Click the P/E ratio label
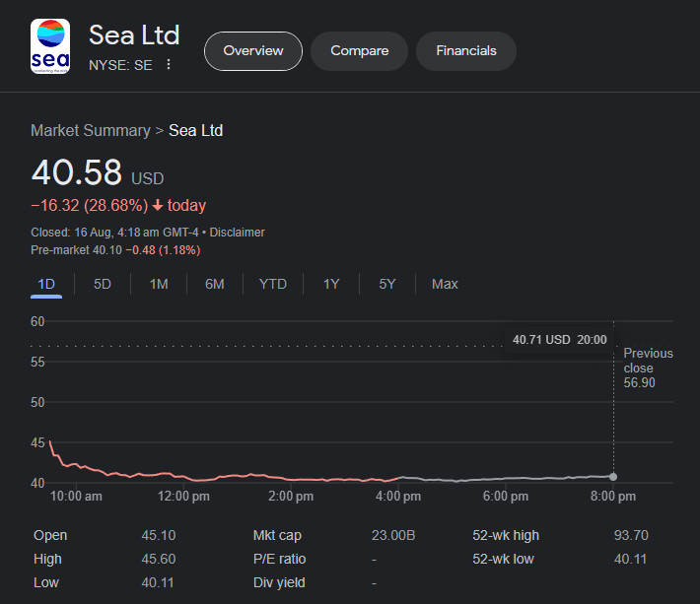The image size is (700, 604). point(279,559)
